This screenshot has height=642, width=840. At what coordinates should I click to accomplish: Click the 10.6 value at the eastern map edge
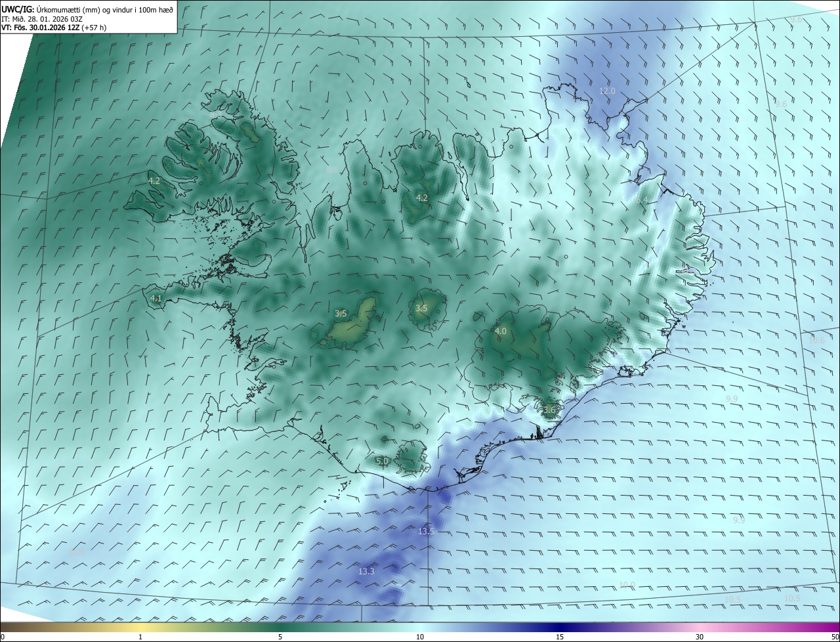point(816,340)
